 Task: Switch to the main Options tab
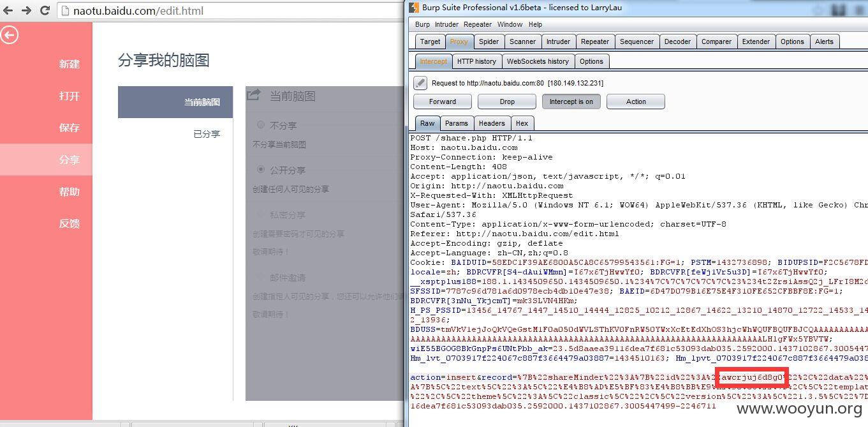click(x=792, y=41)
